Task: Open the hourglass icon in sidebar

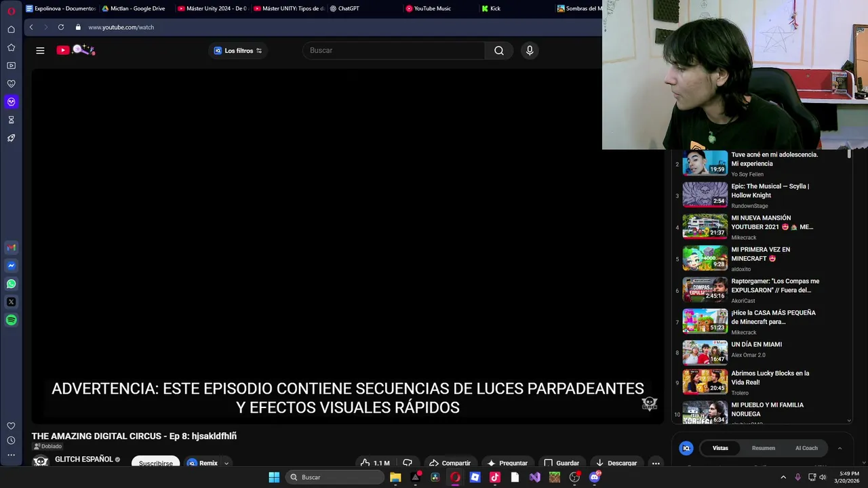Action: [x=11, y=120]
